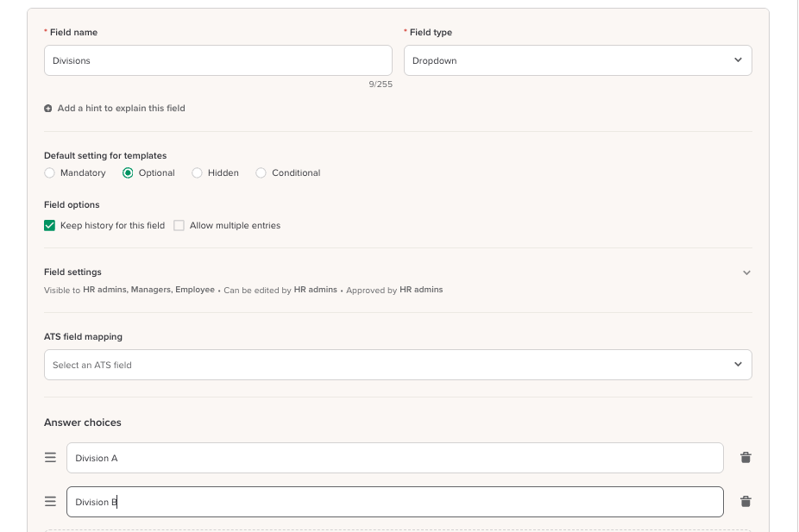Expand the Field settings section
Image resolution: width=799 pixels, height=532 pixels.
[x=746, y=272]
